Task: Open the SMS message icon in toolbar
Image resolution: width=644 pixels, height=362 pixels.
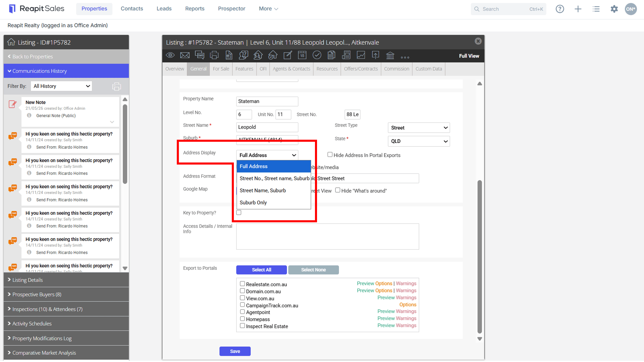Action: pos(200,55)
